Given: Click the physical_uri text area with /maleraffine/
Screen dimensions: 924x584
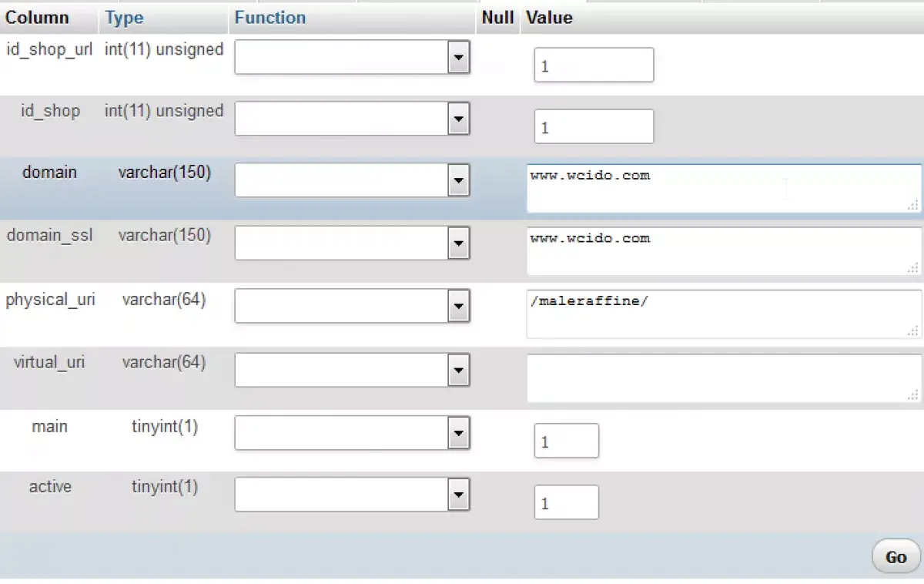Looking at the screenshot, I should point(724,314).
